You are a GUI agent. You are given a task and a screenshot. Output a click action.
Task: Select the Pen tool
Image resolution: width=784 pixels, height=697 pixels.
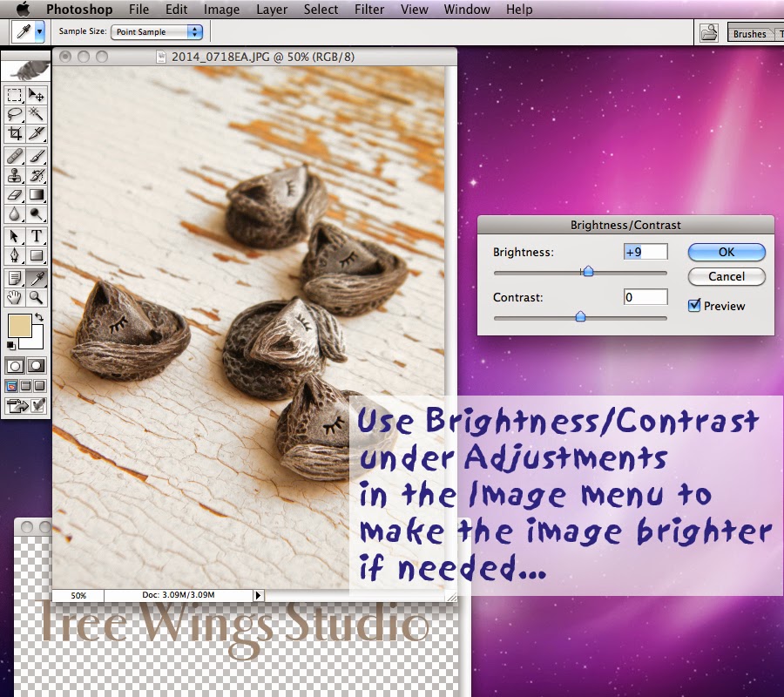15,255
